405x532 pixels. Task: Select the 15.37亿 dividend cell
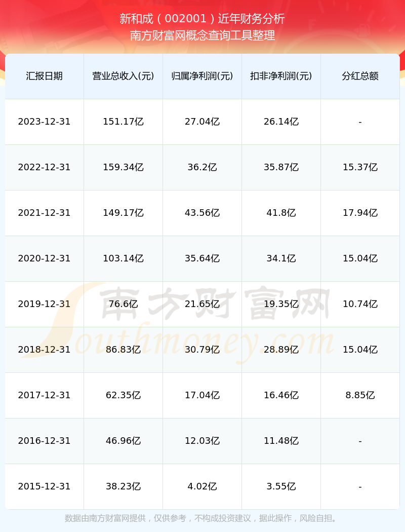click(x=360, y=167)
